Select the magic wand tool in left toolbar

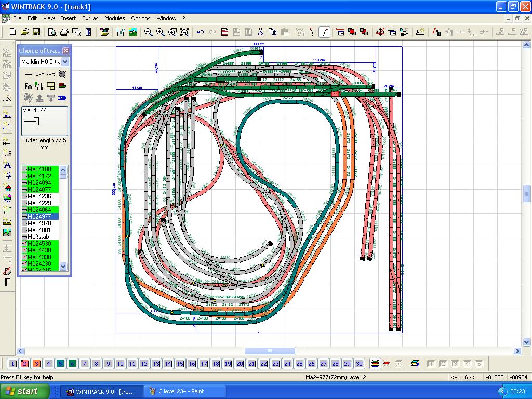(x=7, y=98)
